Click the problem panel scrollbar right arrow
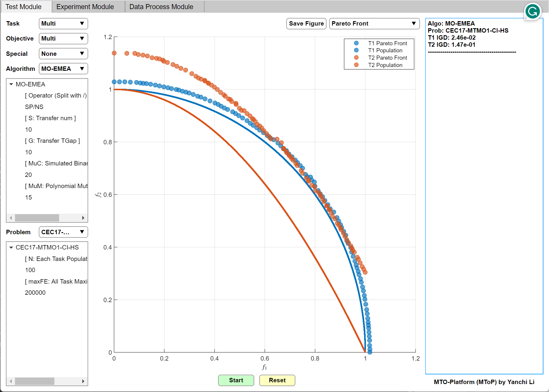 [x=83, y=381]
